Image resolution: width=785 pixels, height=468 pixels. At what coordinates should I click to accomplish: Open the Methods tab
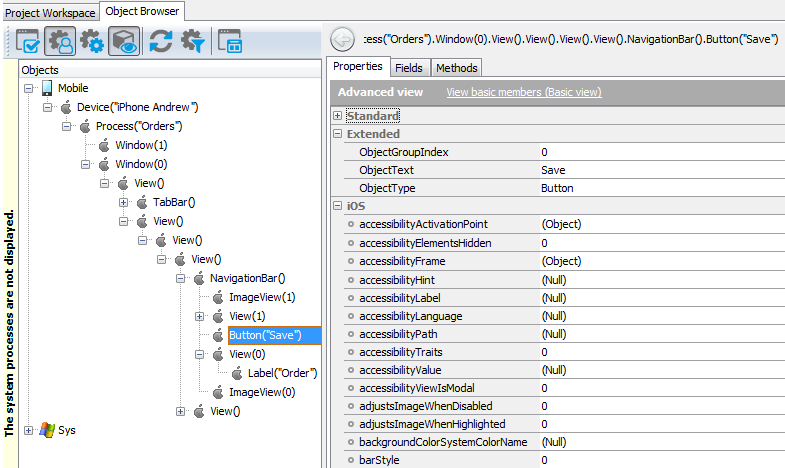click(456, 68)
